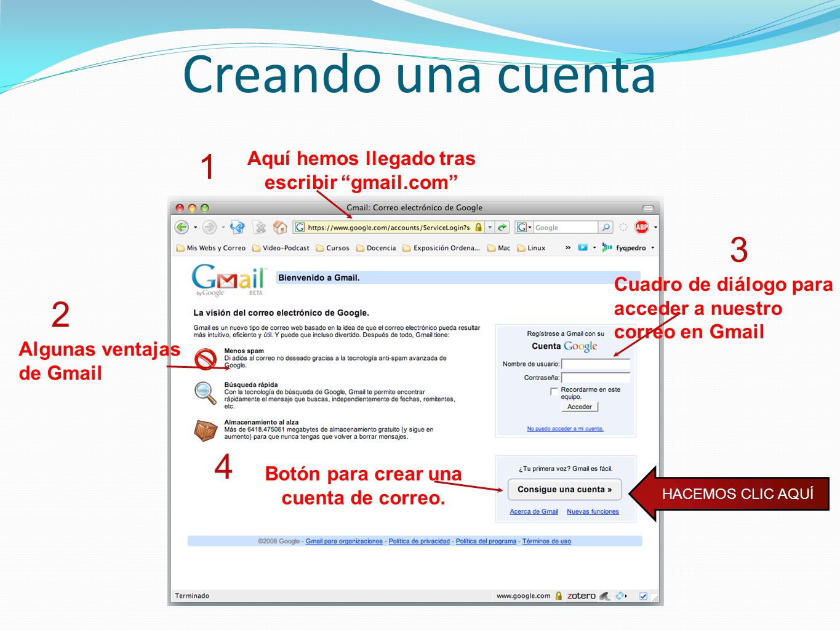Click the gray mushroom icon in status bar

click(605, 596)
